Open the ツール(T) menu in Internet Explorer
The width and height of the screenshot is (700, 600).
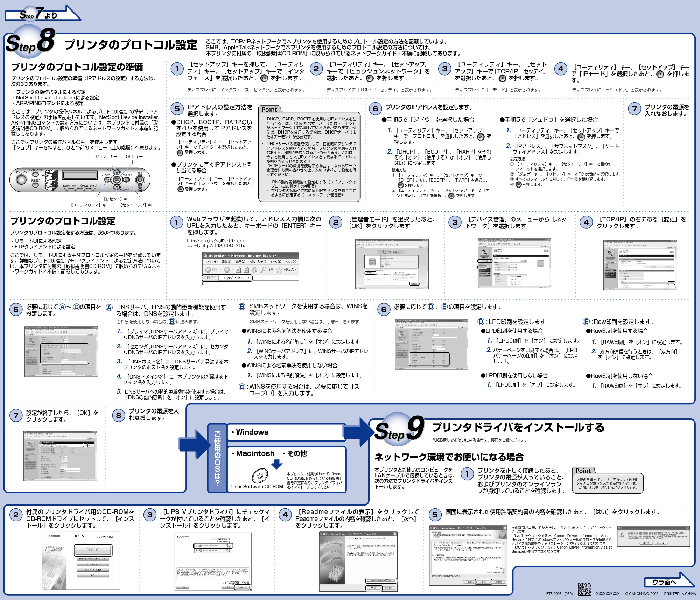click(x=275, y=262)
